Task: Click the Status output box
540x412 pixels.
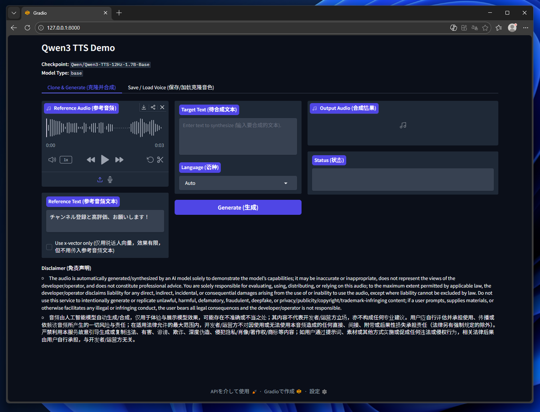Action: point(403,179)
